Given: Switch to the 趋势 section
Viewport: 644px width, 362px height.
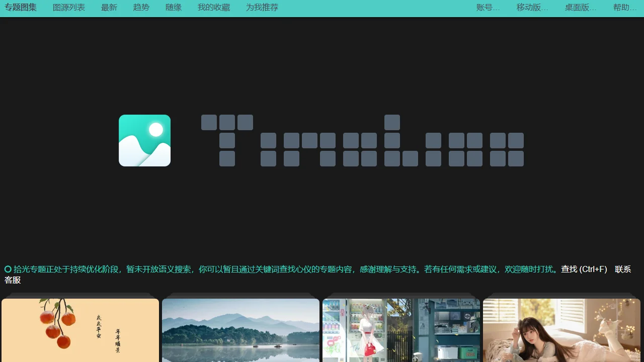Looking at the screenshot, I should point(141,8).
